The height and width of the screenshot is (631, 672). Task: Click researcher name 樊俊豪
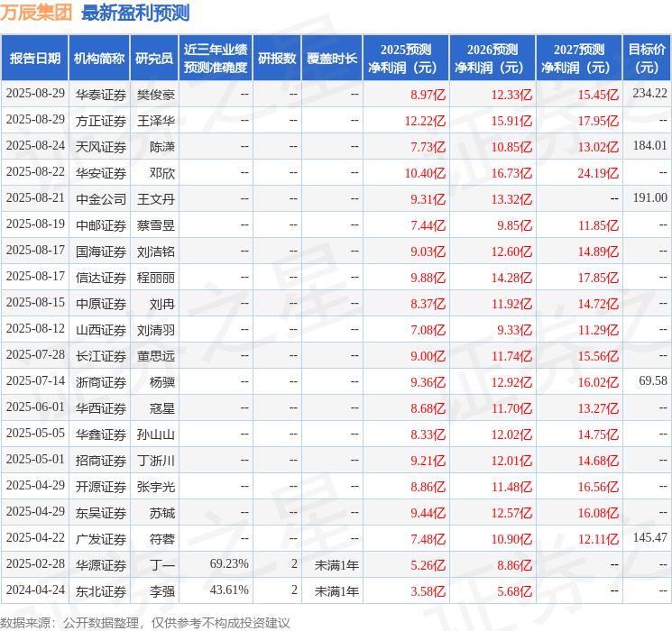coord(156,95)
